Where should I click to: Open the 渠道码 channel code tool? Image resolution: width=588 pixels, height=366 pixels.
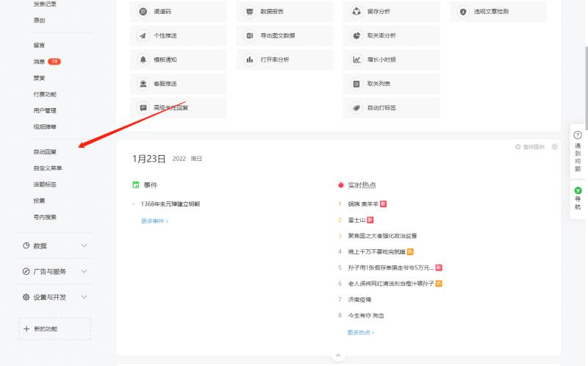[143, 12]
